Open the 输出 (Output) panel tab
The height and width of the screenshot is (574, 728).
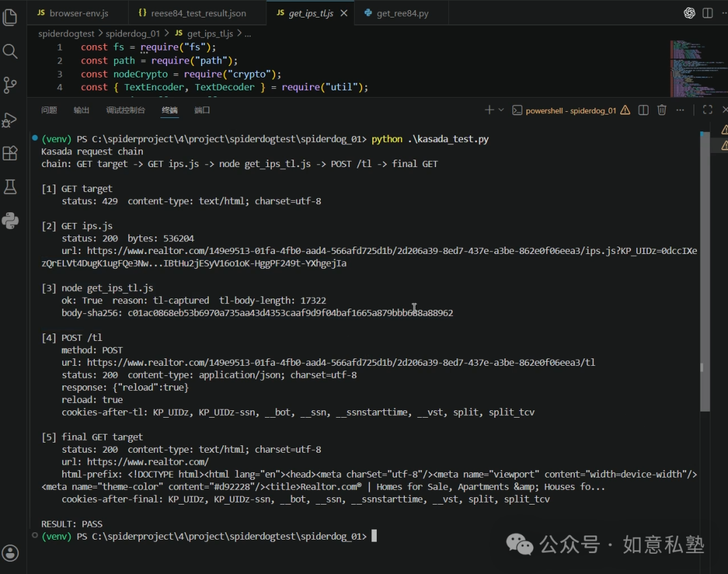click(x=82, y=110)
